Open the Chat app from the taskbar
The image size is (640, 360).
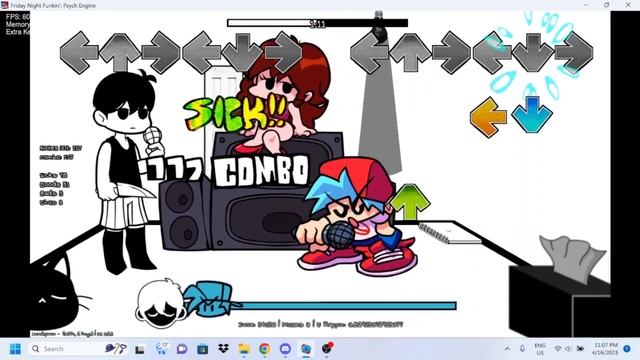pyautogui.click(x=182, y=349)
